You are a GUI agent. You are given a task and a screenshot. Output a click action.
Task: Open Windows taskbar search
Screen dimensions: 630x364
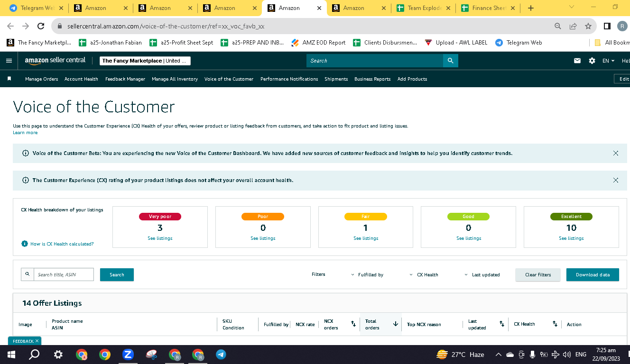34,355
